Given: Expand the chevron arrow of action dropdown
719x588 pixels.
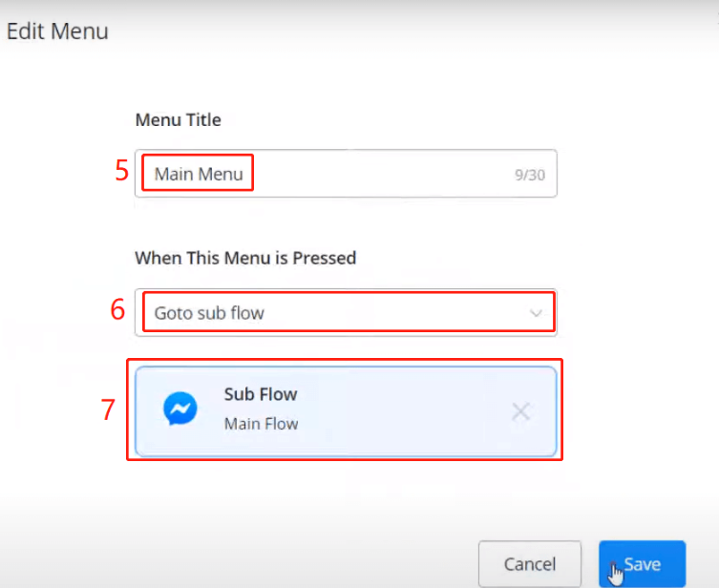Looking at the screenshot, I should click(536, 313).
